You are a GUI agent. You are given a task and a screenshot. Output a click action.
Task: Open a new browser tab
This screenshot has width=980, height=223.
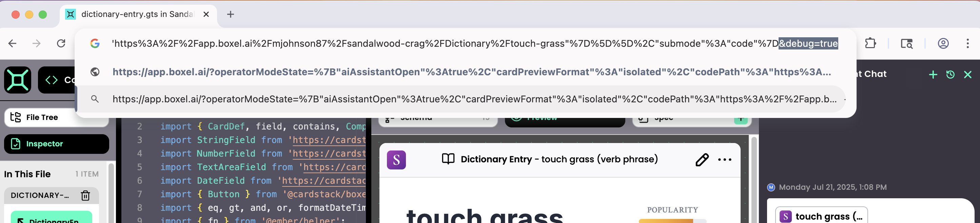tap(231, 15)
